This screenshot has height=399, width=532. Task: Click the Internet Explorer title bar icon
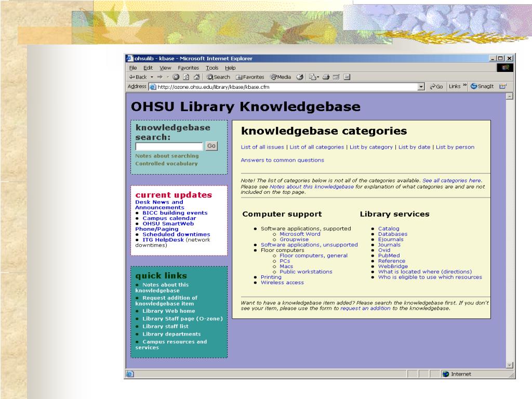(129, 58)
